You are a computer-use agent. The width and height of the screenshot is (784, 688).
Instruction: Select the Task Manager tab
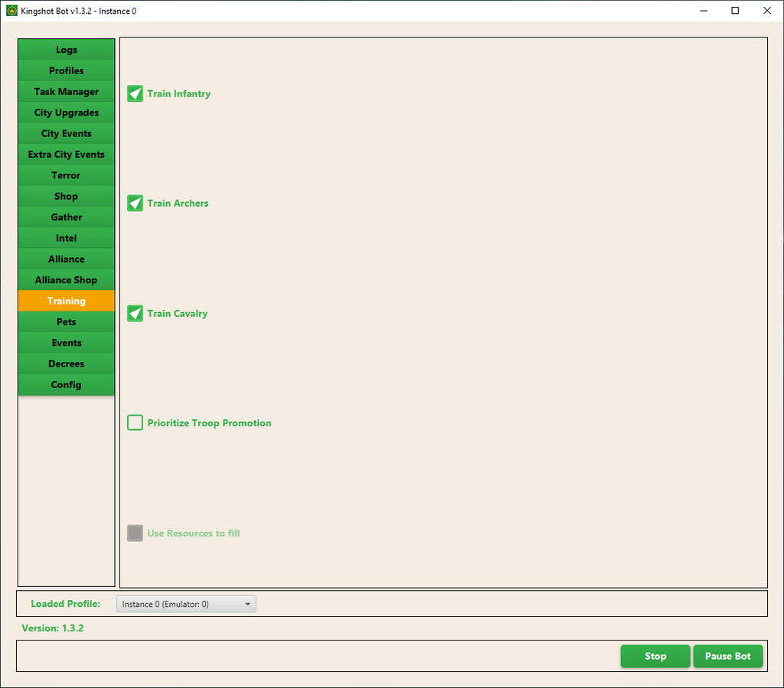click(67, 92)
